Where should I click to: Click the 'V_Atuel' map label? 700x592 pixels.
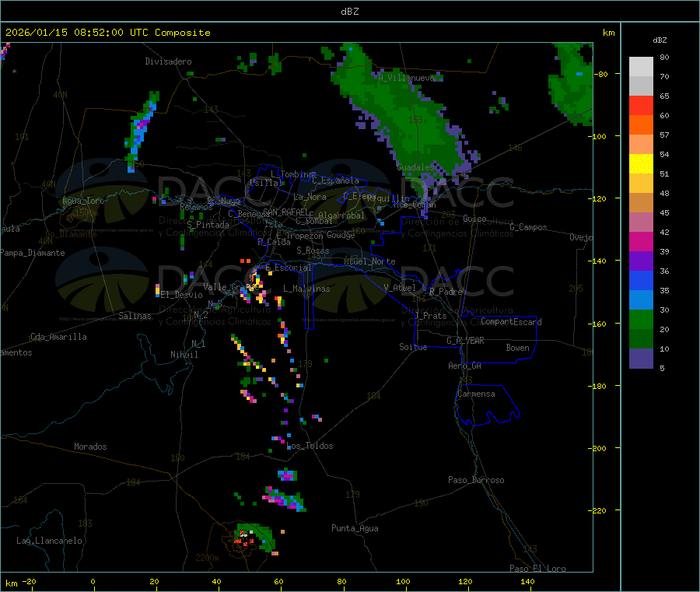(400, 288)
